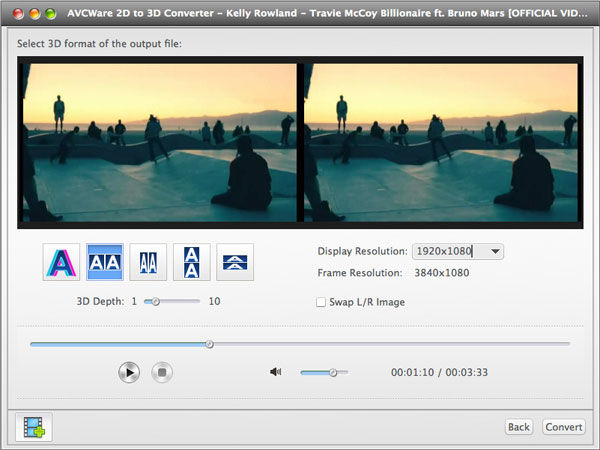Click the volume slider knob

(x=333, y=372)
